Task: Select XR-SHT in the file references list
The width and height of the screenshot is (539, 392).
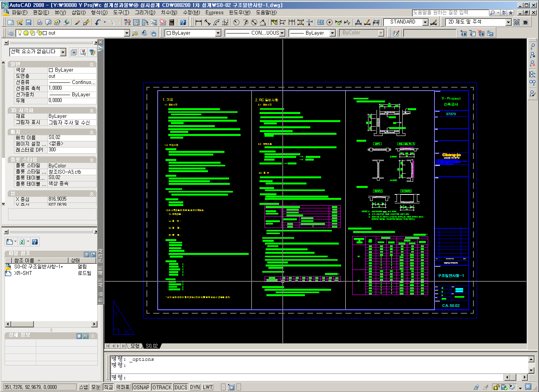Action: pos(23,273)
